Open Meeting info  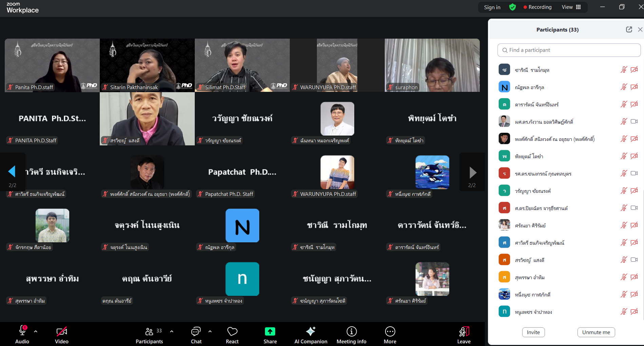351,331
